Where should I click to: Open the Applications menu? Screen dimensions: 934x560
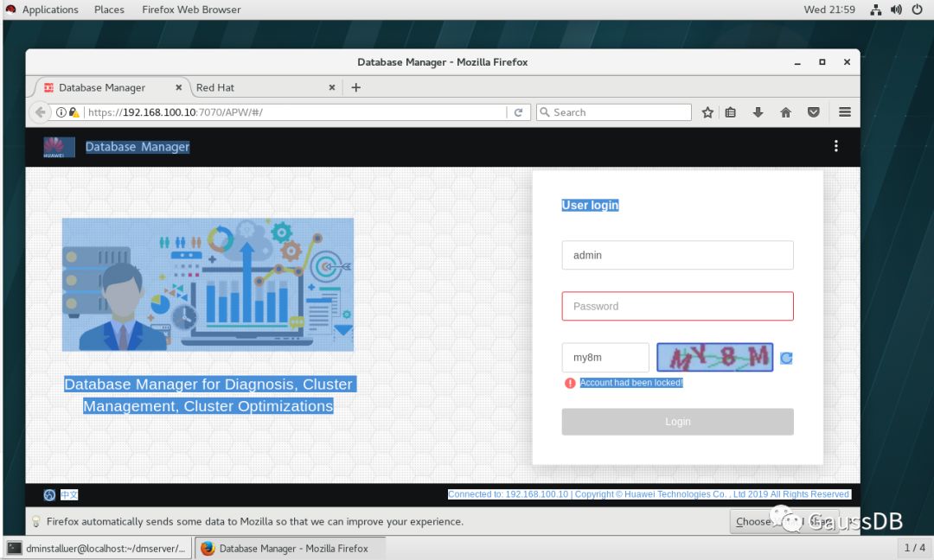pos(49,10)
